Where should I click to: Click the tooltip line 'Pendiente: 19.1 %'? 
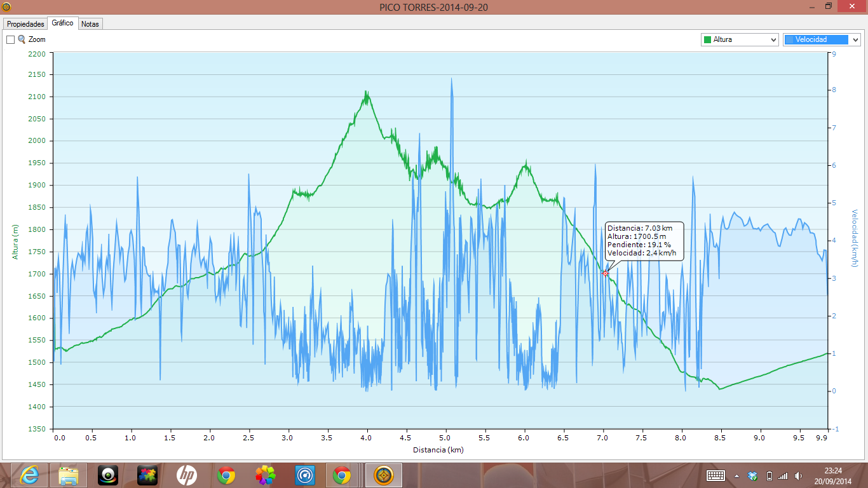pos(639,245)
